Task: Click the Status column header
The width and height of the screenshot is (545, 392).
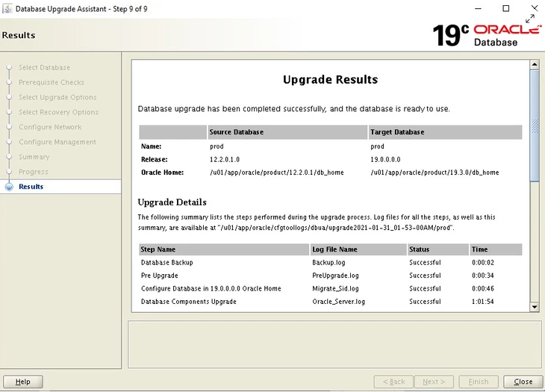Action: [438, 249]
